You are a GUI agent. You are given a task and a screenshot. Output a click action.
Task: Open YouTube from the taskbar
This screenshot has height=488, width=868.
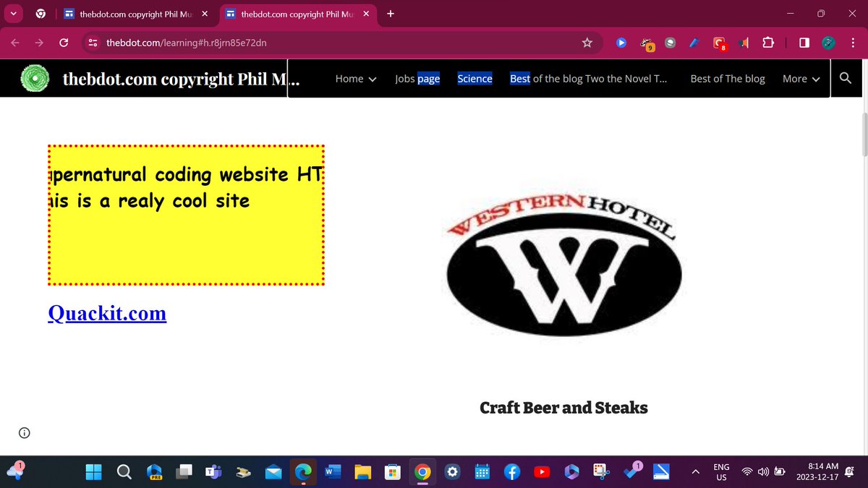(542, 472)
